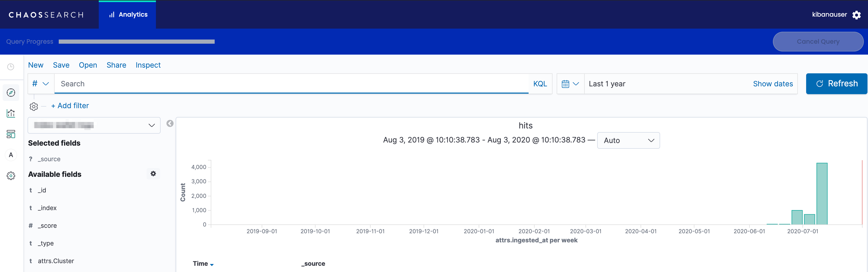Click Share in the top menu
This screenshot has height=272, width=868.
[116, 65]
